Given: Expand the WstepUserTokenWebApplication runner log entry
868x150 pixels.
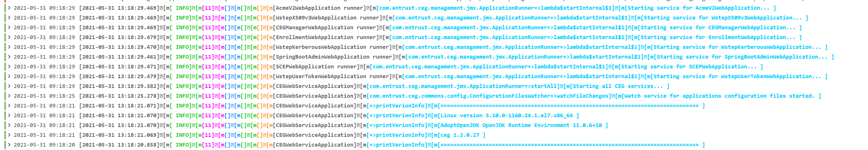Looking at the screenshot, I should 10,76.
